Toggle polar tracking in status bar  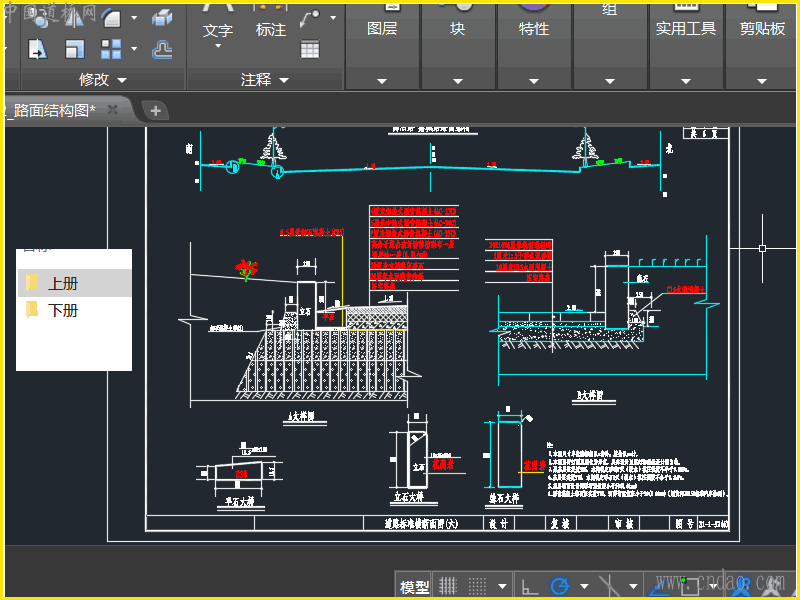560,585
